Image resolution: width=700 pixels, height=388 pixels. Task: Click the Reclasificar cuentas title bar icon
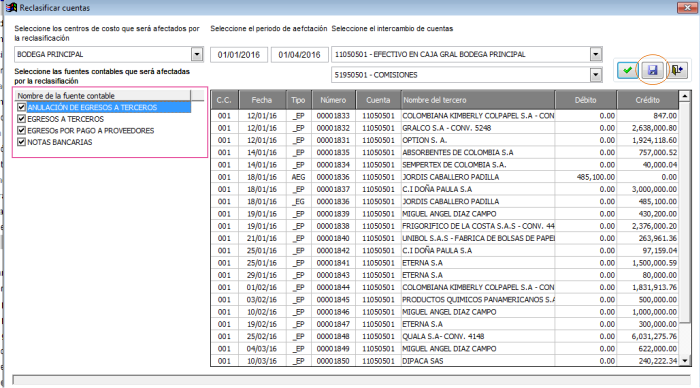pos(11,8)
